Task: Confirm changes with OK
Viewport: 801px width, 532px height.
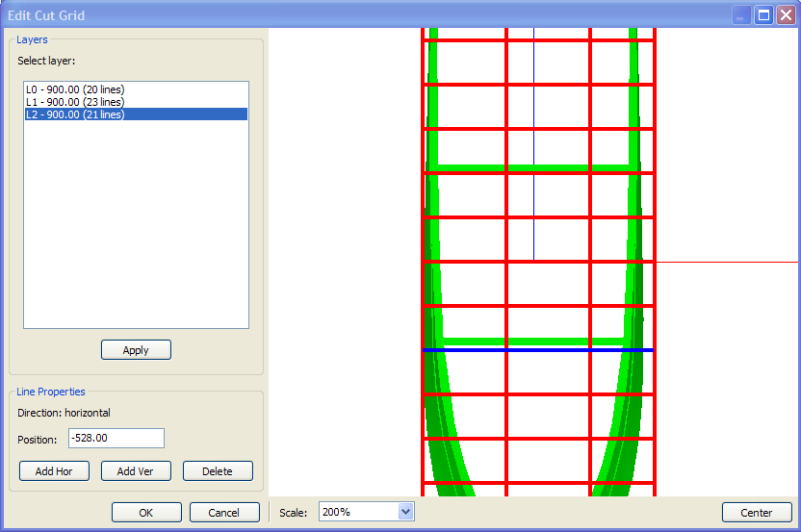Action: pos(146,513)
